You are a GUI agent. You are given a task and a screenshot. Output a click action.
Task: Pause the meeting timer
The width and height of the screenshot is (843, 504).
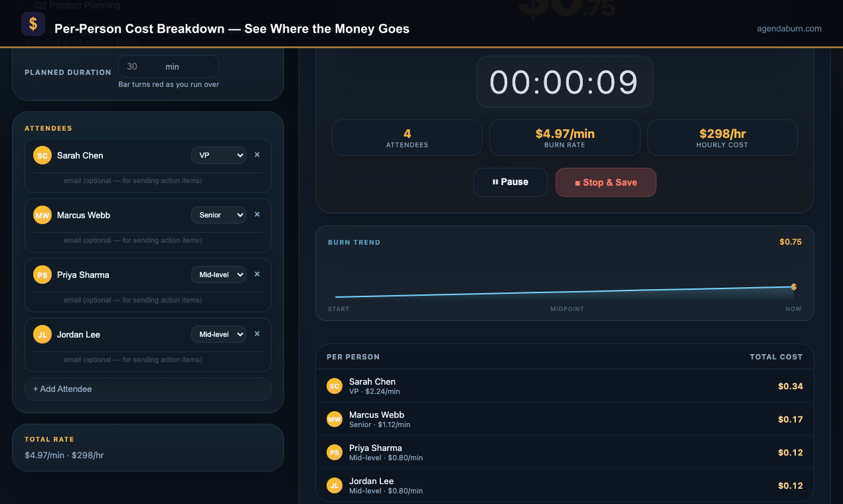pyautogui.click(x=510, y=182)
